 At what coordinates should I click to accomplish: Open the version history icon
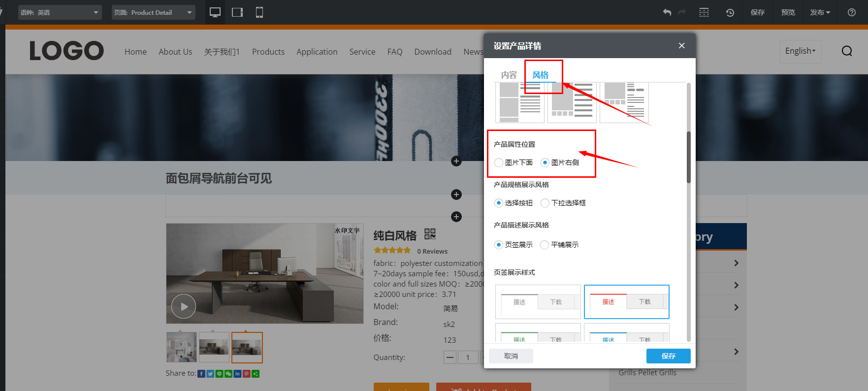click(x=730, y=12)
